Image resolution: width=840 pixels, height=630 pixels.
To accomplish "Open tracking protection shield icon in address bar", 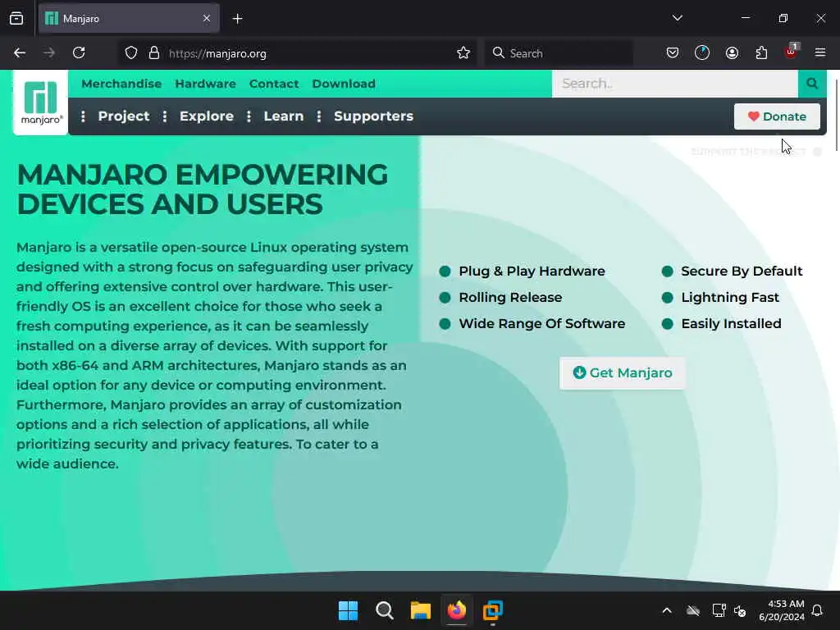I will coord(131,53).
